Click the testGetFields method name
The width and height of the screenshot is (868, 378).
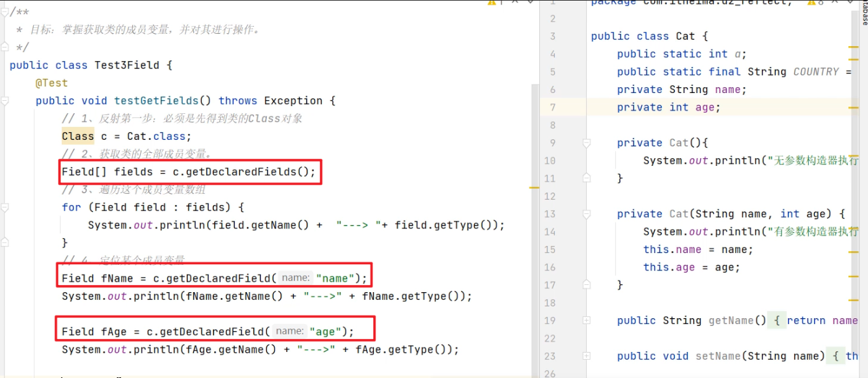[x=156, y=101]
